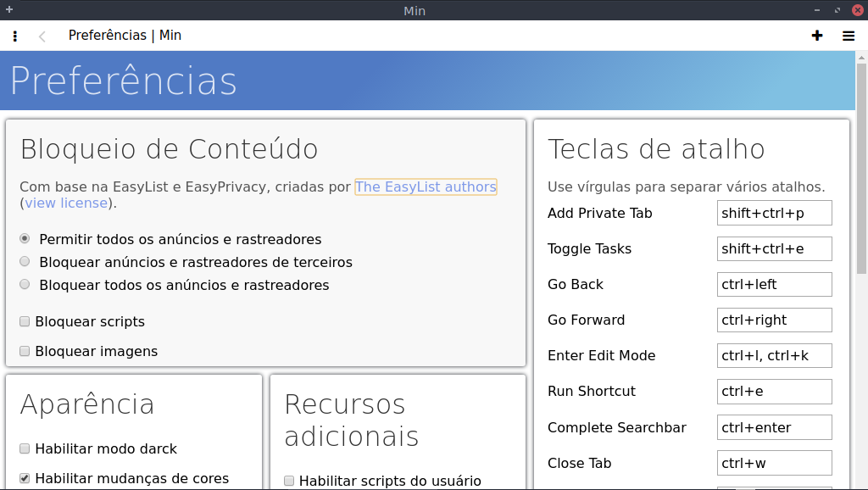Enable "Habilitar modo darck"
Image resolution: width=868 pixels, height=490 pixels.
pos(23,447)
